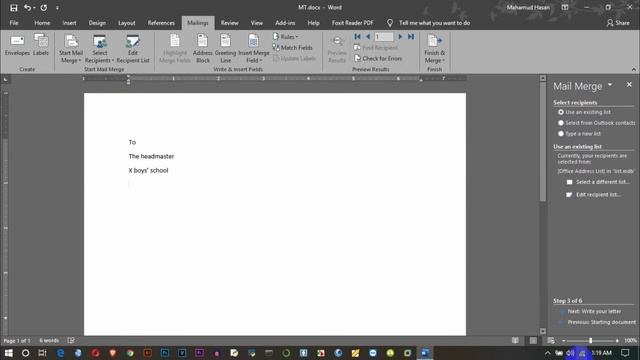Go to last record
The height and width of the screenshot is (360, 640).
point(411,37)
